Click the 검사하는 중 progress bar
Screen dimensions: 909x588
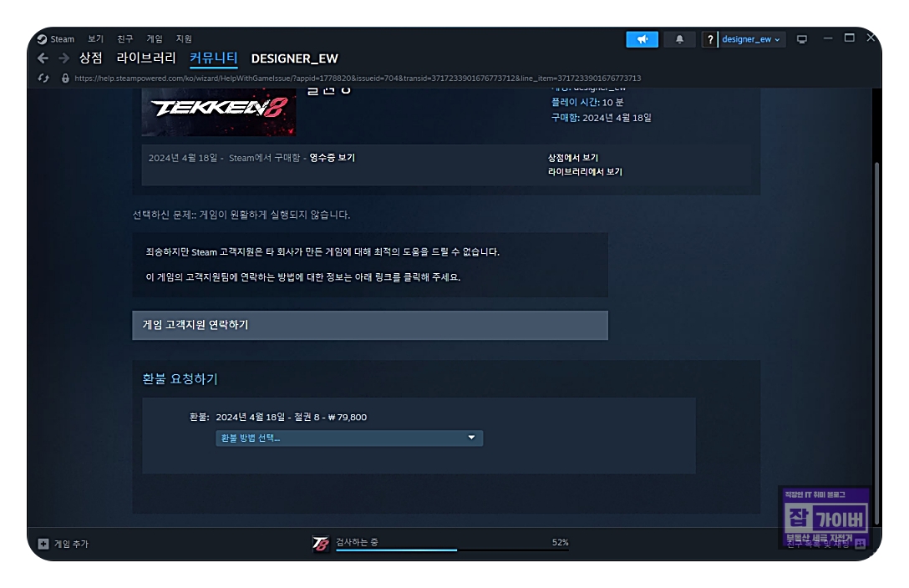point(452,550)
